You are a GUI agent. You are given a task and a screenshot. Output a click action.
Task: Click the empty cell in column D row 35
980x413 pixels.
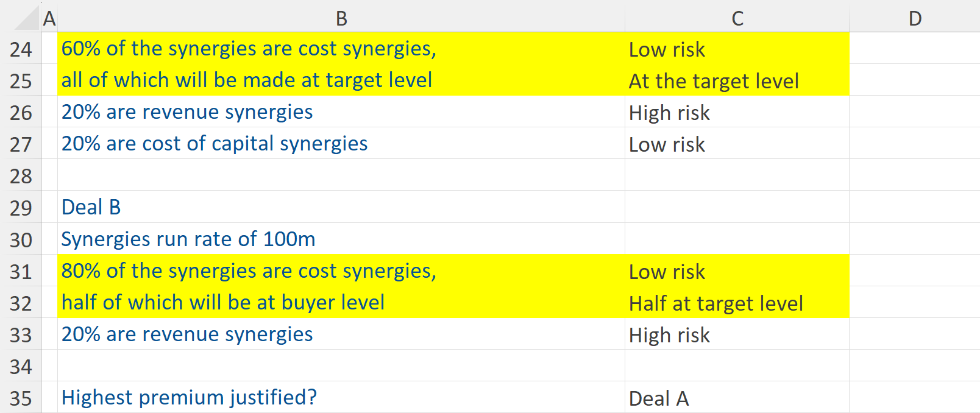tap(914, 397)
